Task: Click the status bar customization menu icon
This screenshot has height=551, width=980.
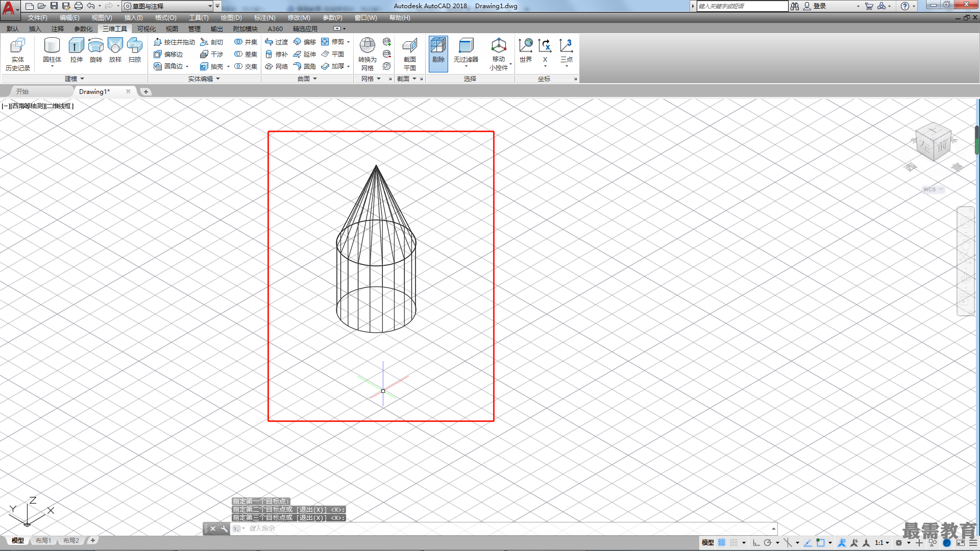Action: coord(973,543)
